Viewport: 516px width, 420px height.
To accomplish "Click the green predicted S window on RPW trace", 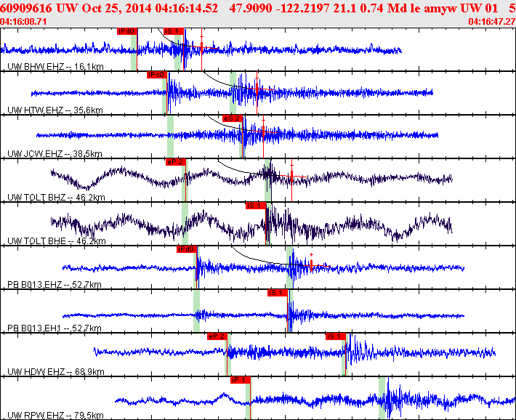I will 382,397.
